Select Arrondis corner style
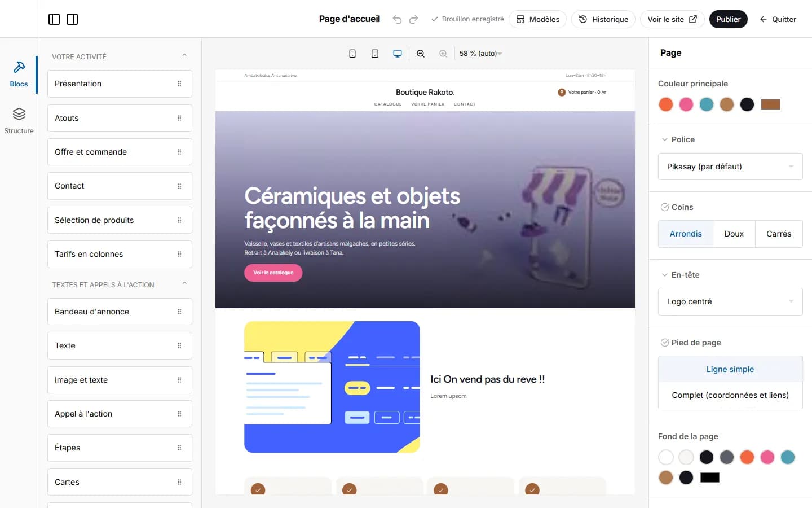The image size is (812, 508). (686, 234)
